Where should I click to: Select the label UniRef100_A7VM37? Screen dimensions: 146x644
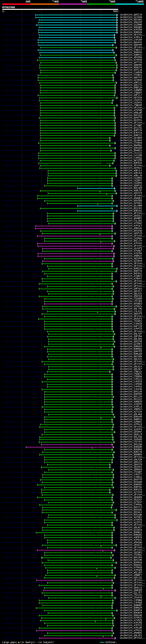pos(131,618)
